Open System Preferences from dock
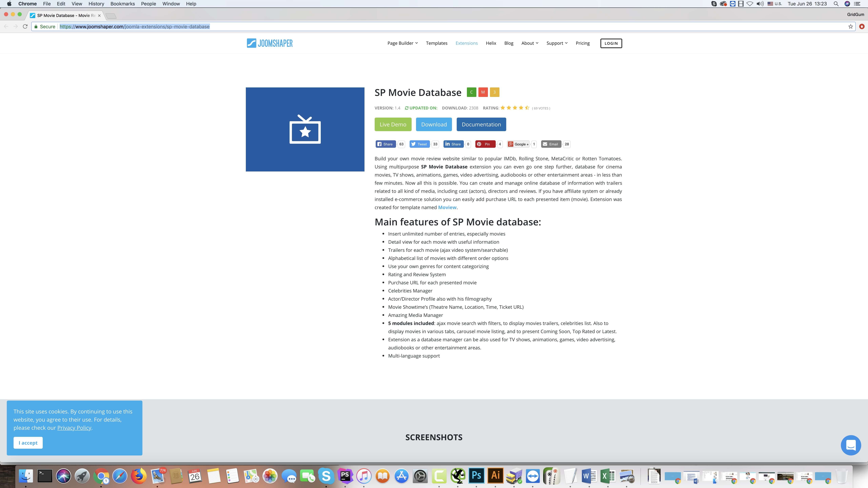This screenshot has width=868, height=488. (x=420, y=476)
